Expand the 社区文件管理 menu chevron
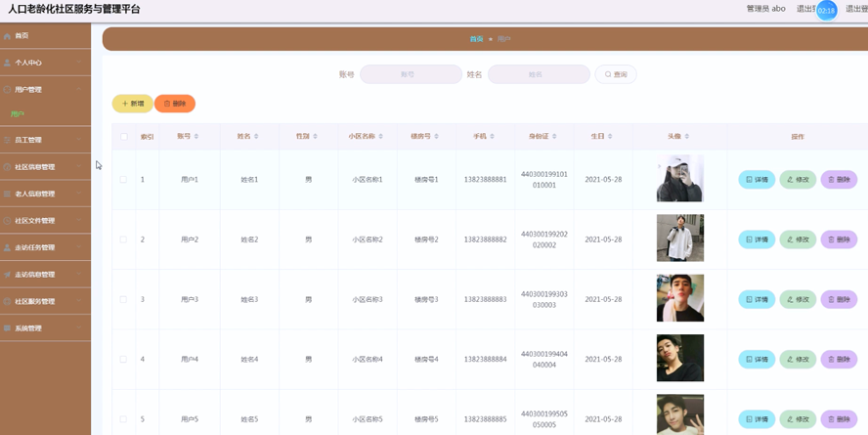The width and height of the screenshot is (868, 435). point(79,220)
